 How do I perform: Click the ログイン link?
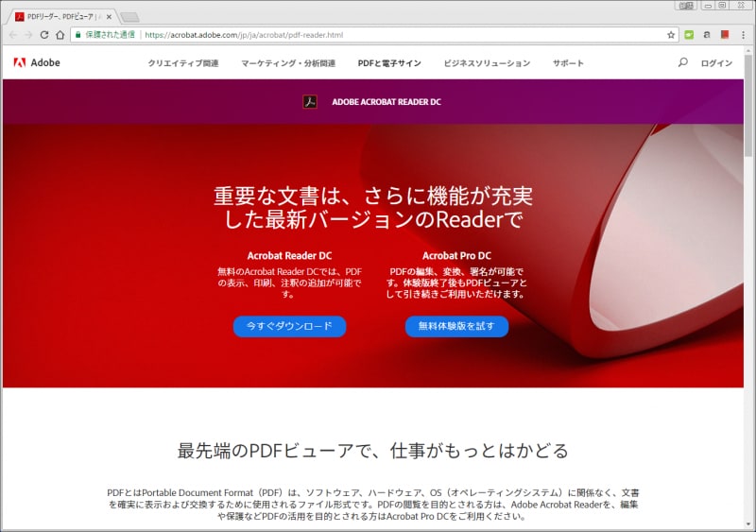tap(716, 63)
